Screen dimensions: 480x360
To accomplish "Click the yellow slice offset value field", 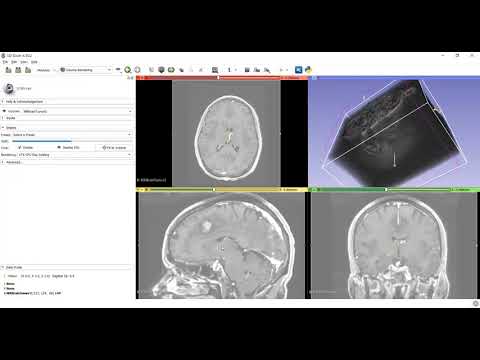I will point(294,190).
